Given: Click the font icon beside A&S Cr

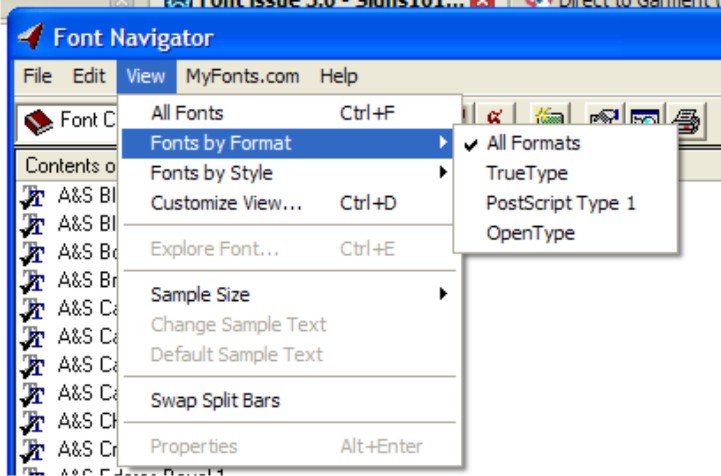Looking at the screenshot, I should [33, 451].
